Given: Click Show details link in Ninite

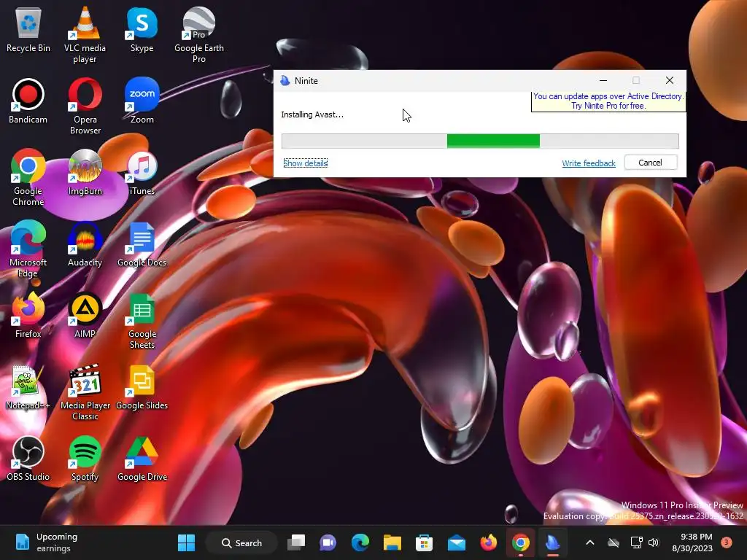Looking at the screenshot, I should 306,163.
